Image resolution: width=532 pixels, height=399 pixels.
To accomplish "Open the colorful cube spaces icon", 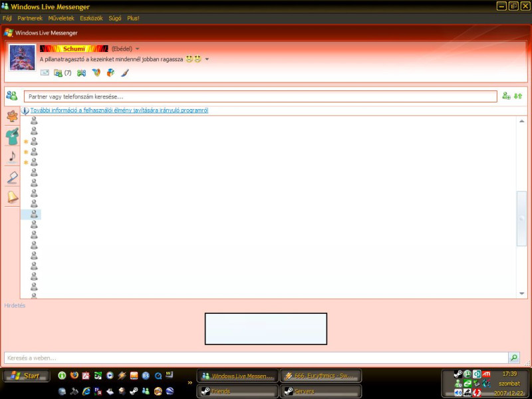I will coord(110,72).
